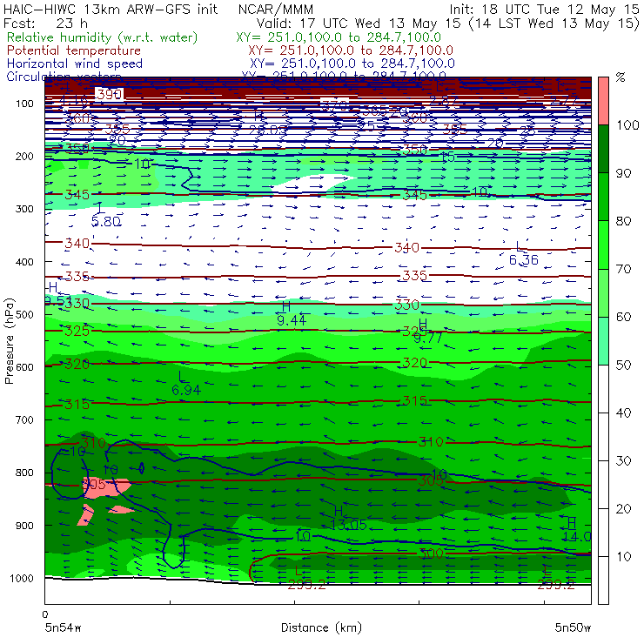This screenshot has width=644, height=644.
Task: Click the 700 hPa pressure tick label
Action: click(x=24, y=420)
